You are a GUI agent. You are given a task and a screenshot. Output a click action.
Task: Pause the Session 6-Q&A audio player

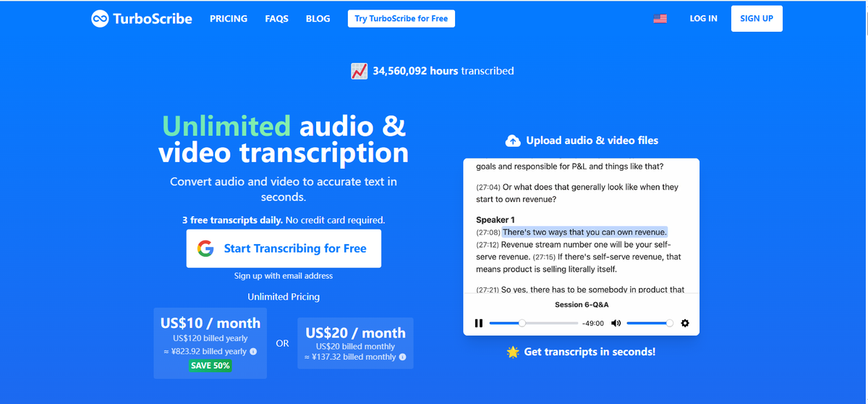[x=478, y=323]
